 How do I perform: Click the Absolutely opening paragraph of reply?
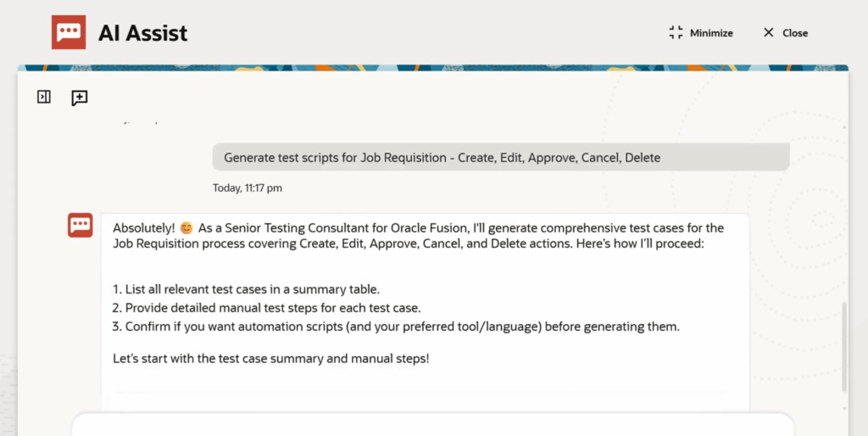point(418,236)
